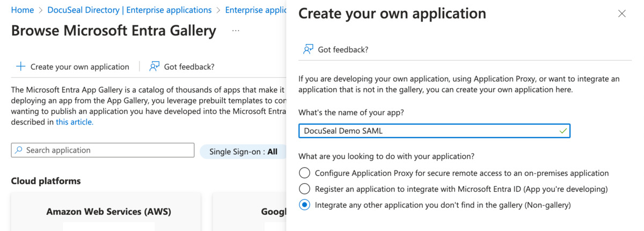The image size is (644, 231).
Task: Close the Create your own application panel
Action: coord(622,14)
